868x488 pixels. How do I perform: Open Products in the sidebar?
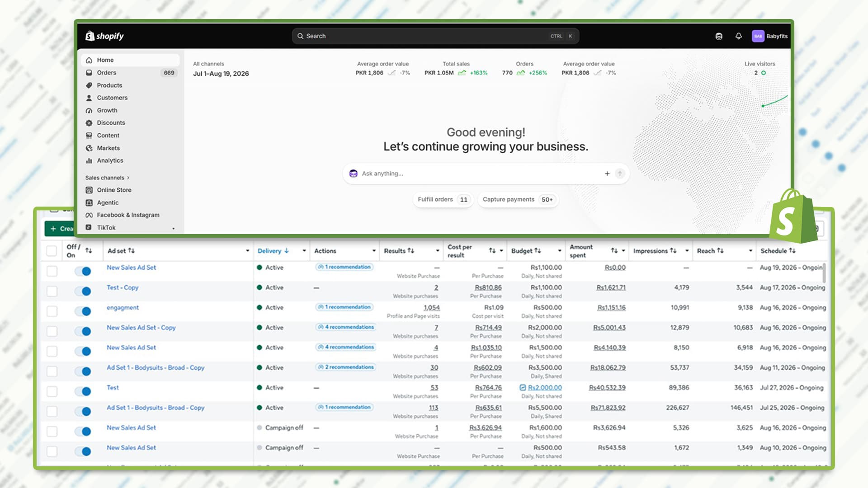point(130,85)
